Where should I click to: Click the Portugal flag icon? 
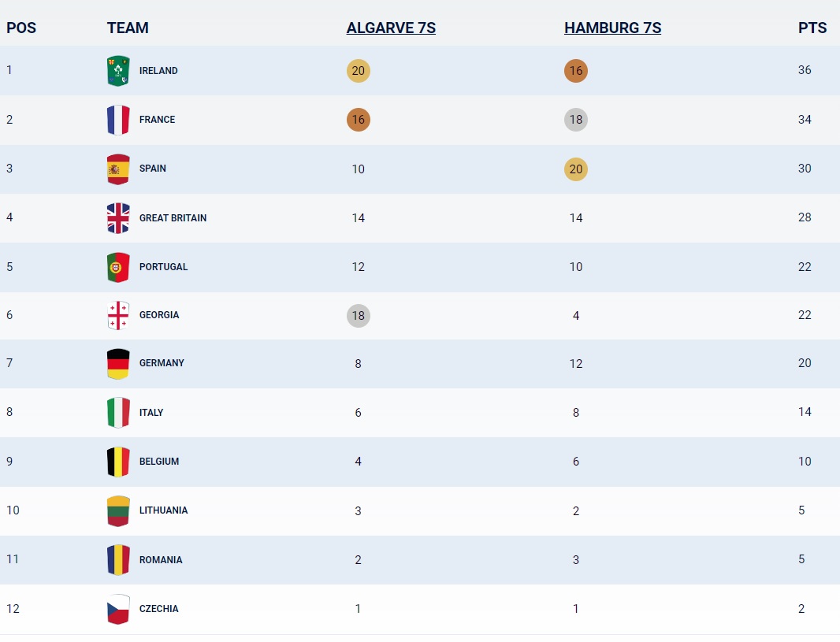point(118,267)
